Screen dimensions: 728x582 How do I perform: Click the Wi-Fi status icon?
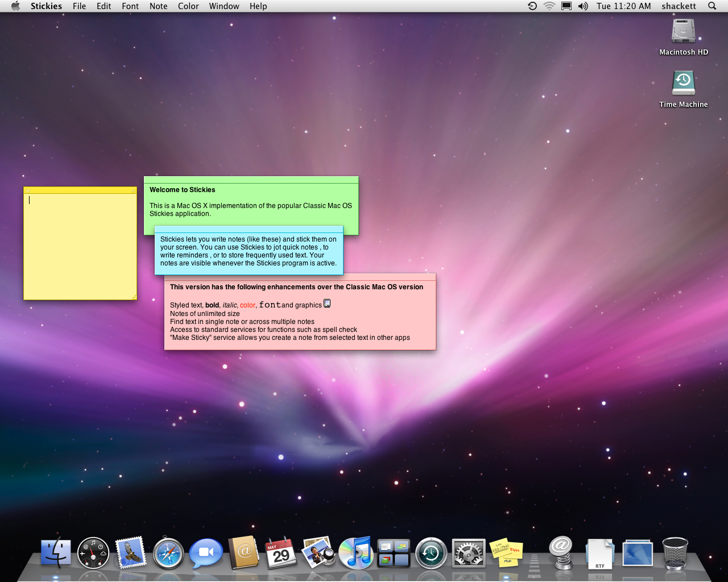[x=549, y=6]
